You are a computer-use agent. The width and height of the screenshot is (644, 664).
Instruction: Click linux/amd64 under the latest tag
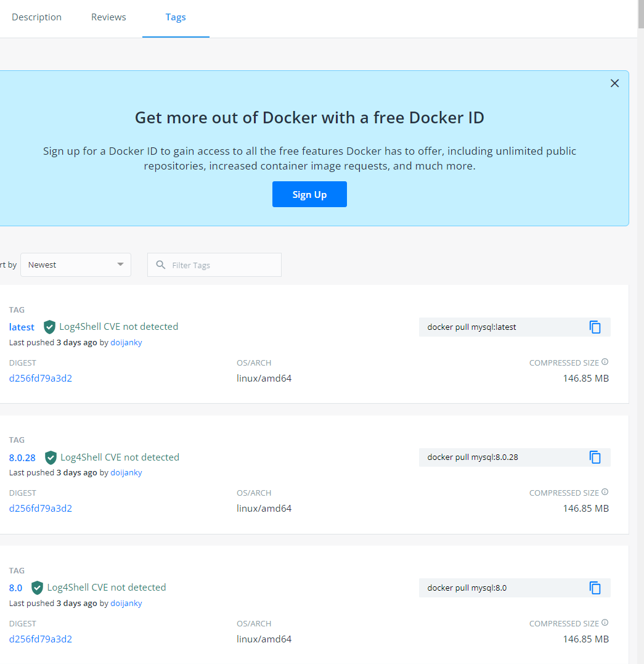pyautogui.click(x=264, y=378)
